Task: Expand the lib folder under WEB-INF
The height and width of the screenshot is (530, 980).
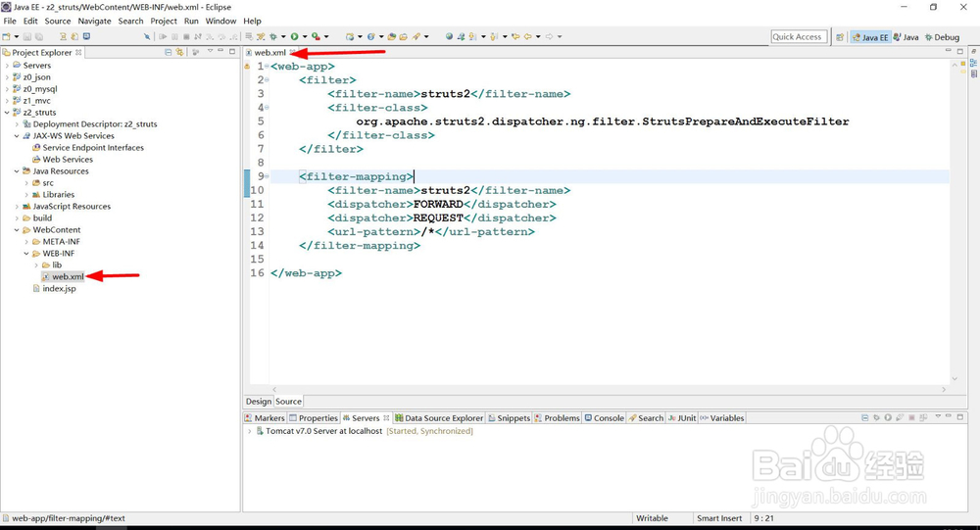Action: coord(36,265)
